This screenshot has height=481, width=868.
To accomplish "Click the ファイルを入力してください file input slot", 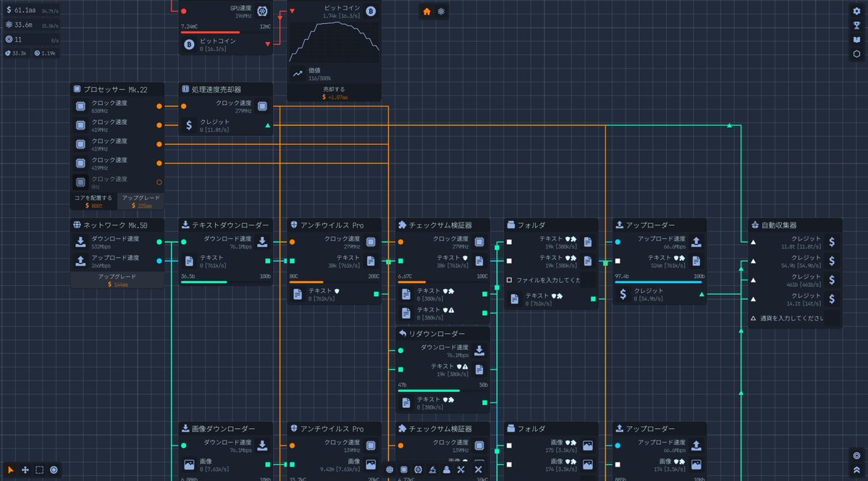I will [550, 280].
